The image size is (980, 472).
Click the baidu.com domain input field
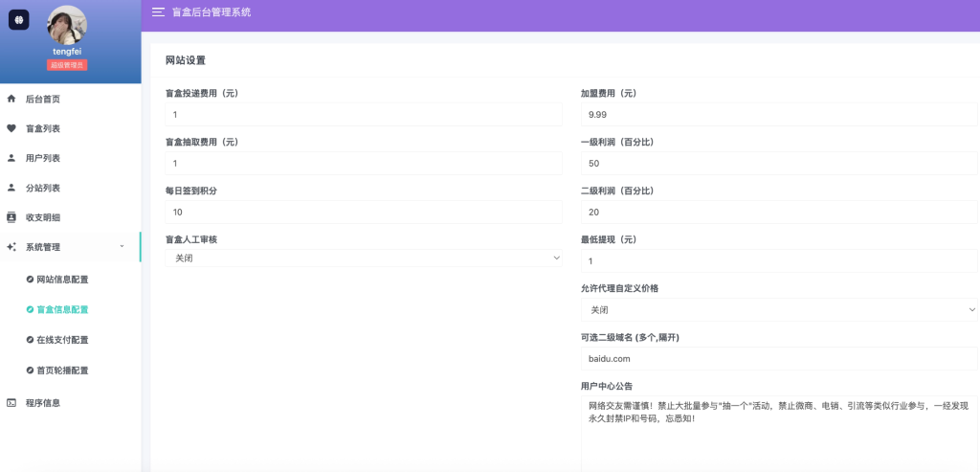click(x=779, y=359)
